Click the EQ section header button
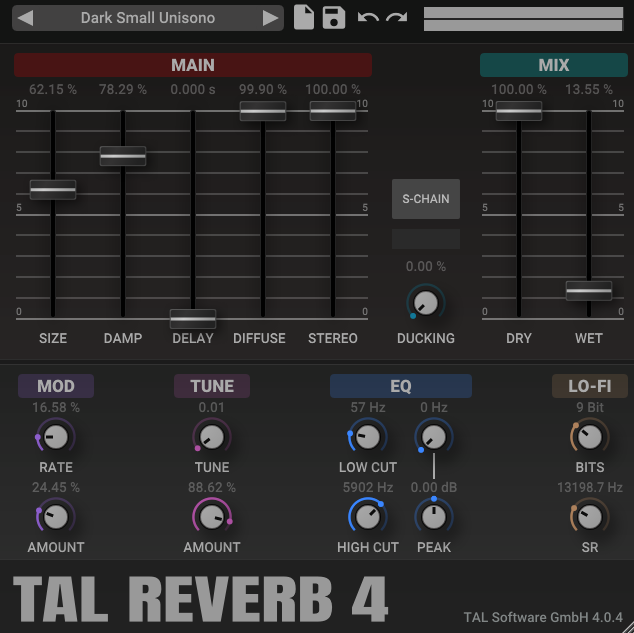634x633 pixels. [400, 386]
